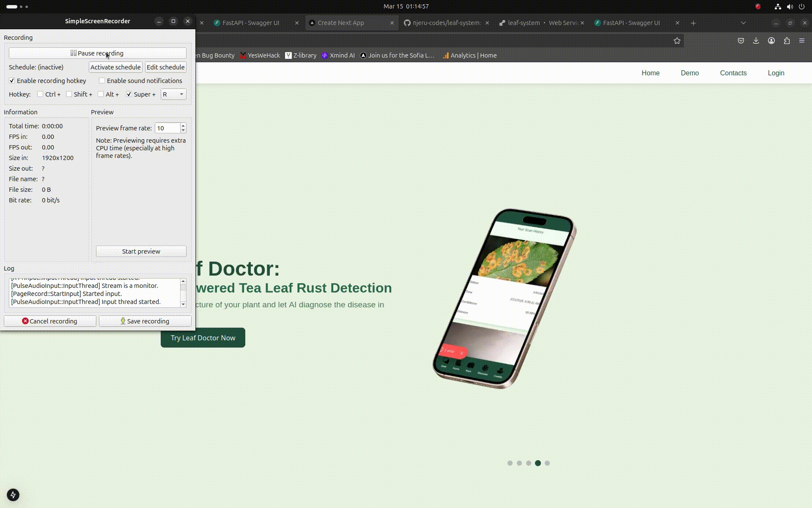Close the first FastAPI Swagger UI tab
This screenshot has height=508, width=812.
297,23
